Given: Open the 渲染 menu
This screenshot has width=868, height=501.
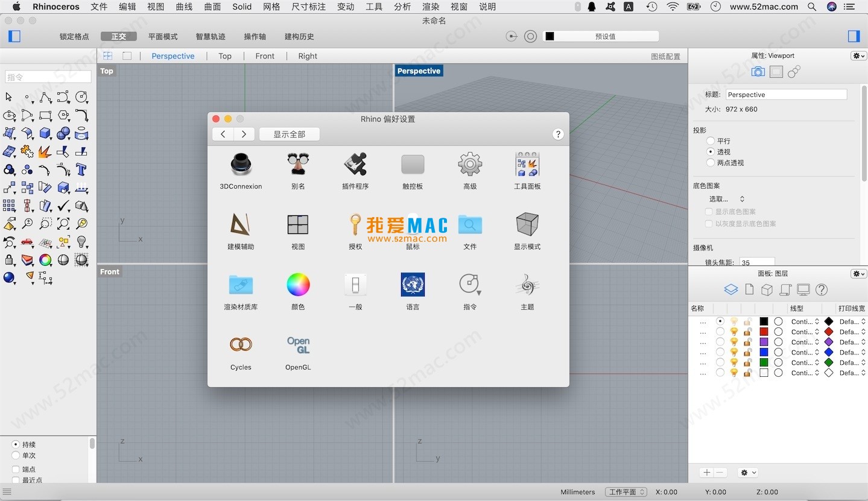Looking at the screenshot, I should [x=431, y=7].
